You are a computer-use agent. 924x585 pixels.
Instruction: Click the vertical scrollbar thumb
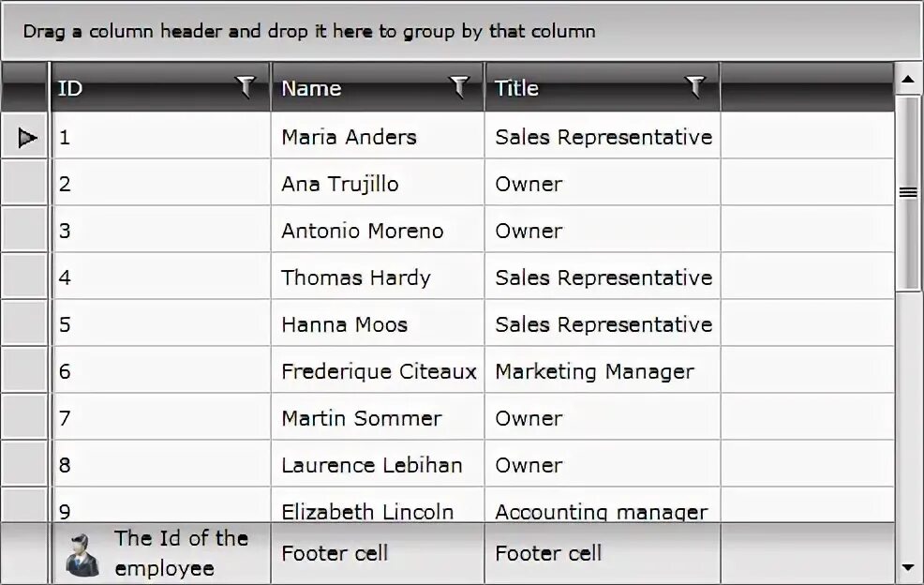click(907, 192)
